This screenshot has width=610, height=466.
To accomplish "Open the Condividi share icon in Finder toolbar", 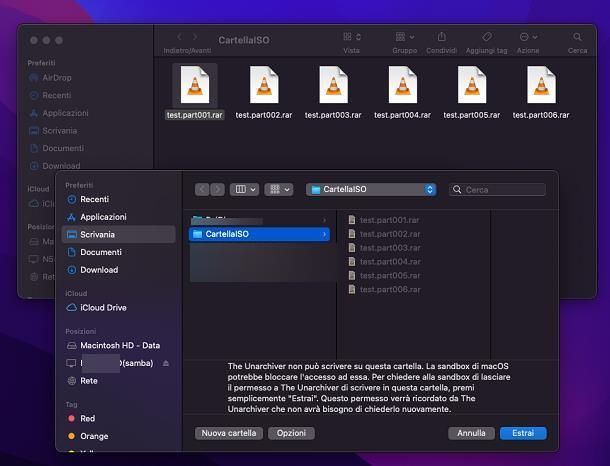I will [x=442, y=37].
